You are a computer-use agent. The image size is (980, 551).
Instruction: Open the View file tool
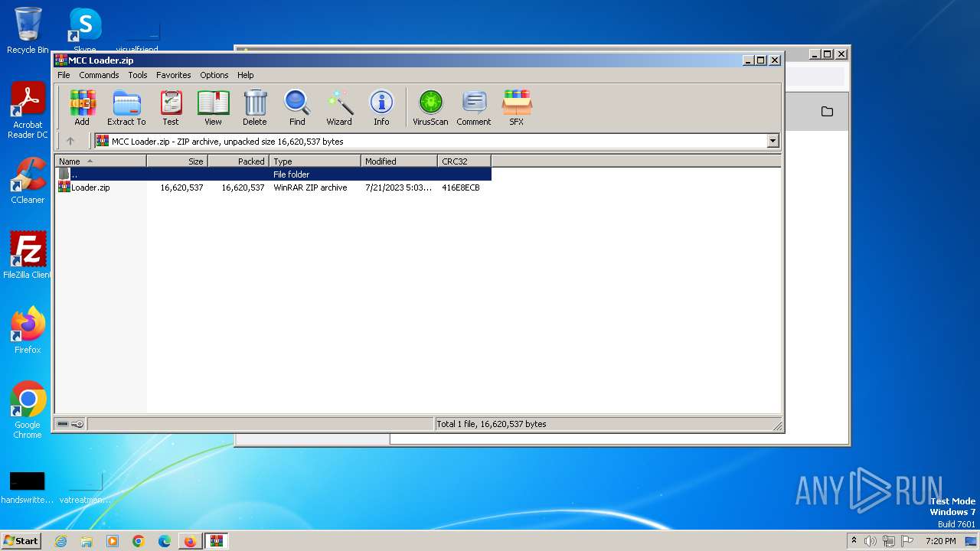tap(213, 107)
